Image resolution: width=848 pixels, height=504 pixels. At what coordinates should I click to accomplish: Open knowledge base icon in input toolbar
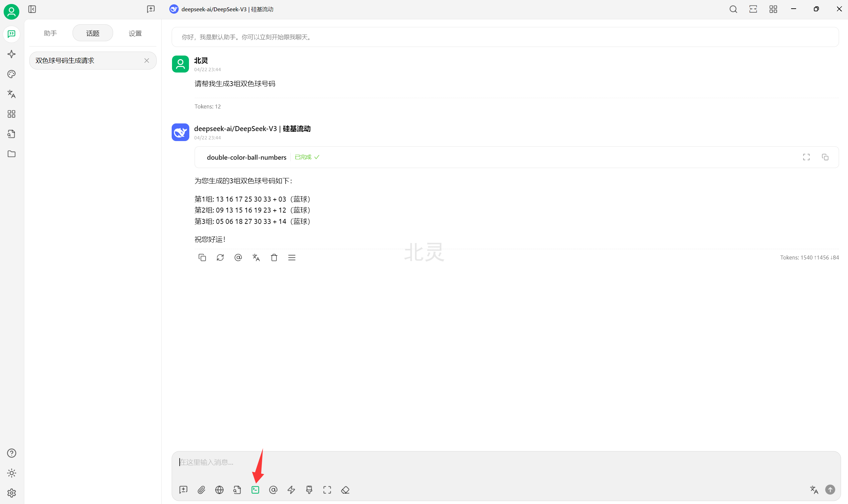coord(237,490)
